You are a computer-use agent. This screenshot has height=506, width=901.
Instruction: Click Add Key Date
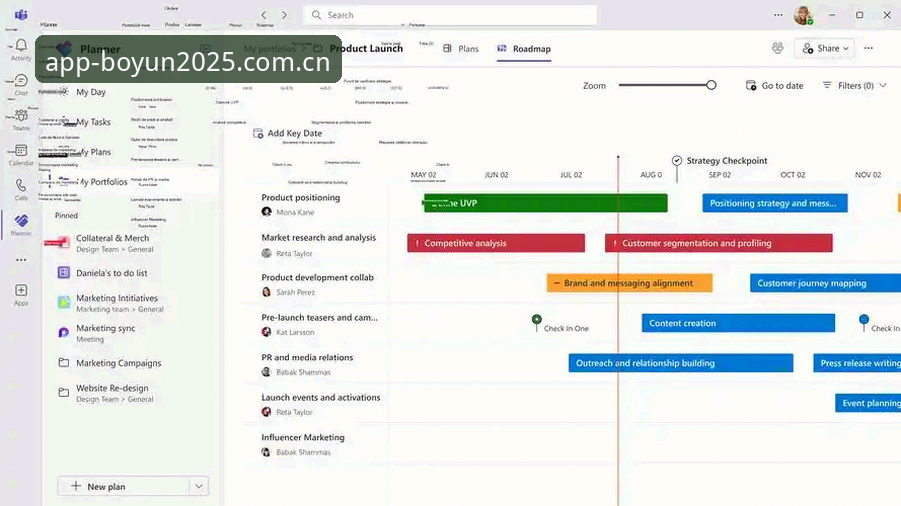coord(288,133)
